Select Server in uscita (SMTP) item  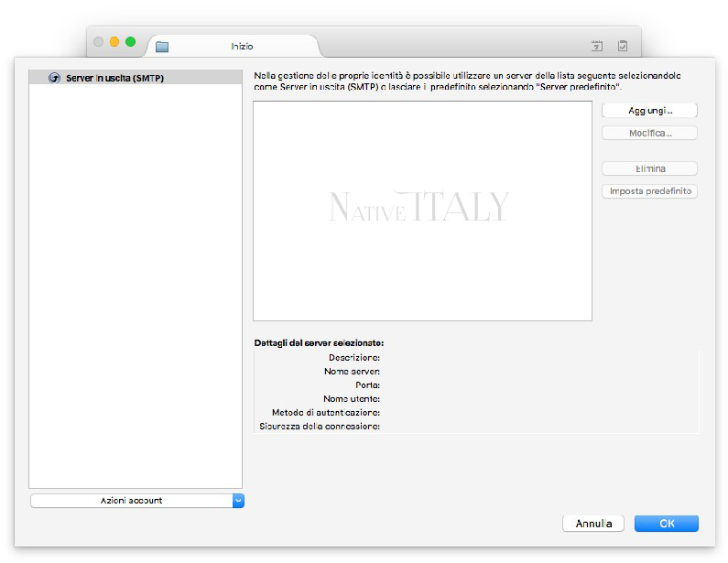[136, 78]
